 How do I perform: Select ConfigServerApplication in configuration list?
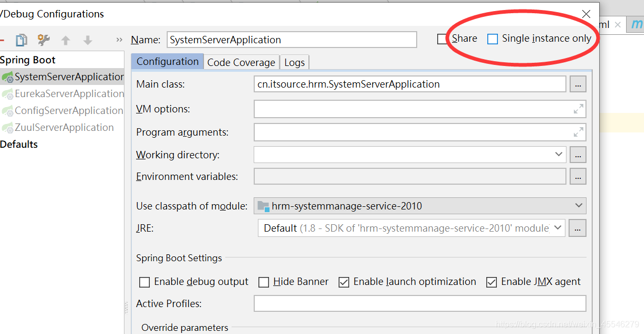(62, 111)
